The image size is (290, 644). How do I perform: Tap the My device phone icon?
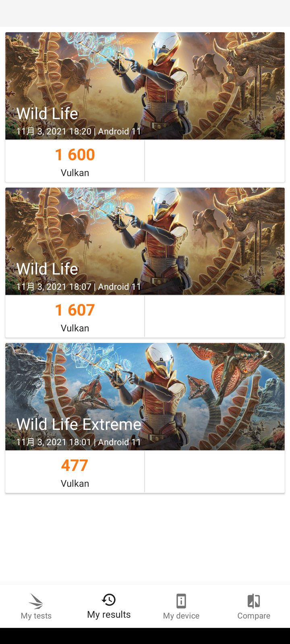pyautogui.click(x=181, y=601)
